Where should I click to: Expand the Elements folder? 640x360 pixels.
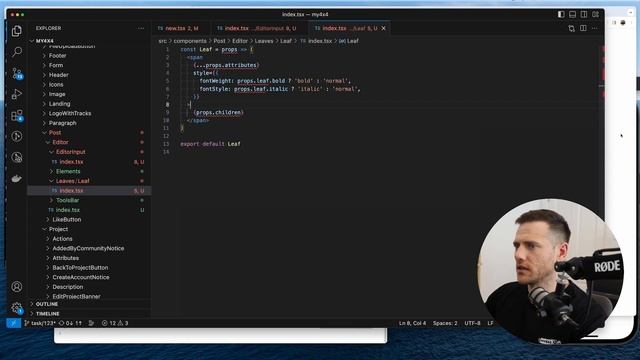[x=89, y=171]
